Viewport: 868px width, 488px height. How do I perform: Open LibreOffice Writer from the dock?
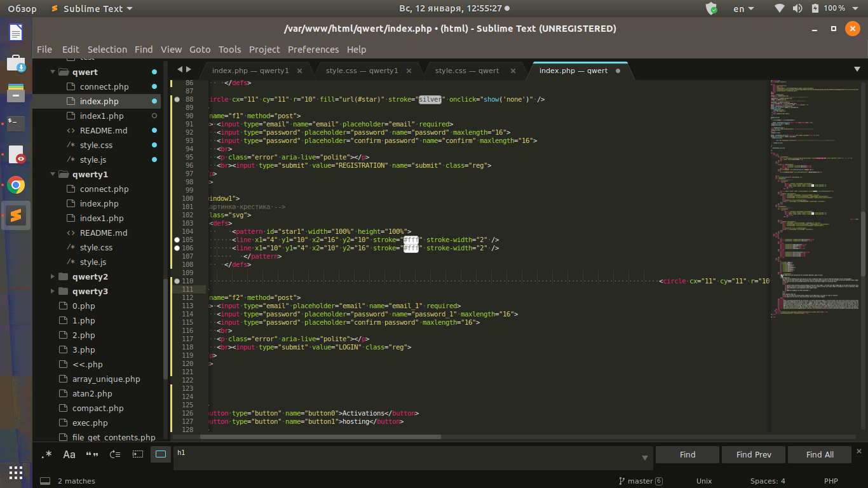[x=16, y=32]
